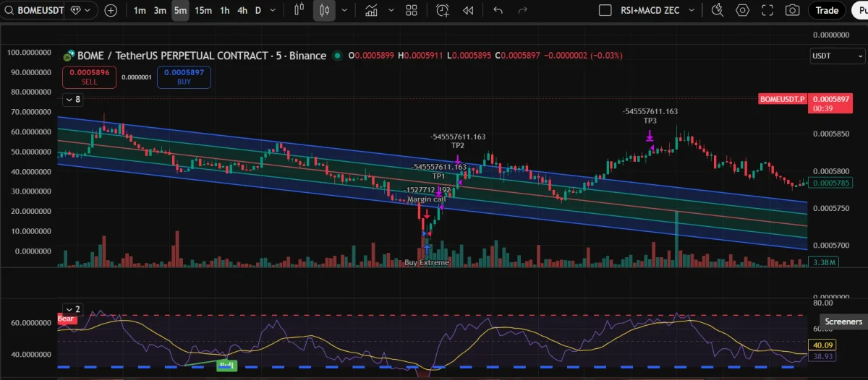868x380 pixels.
Task: Create an alert via alarm-clock icon
Action: click(x=443, y=11)
